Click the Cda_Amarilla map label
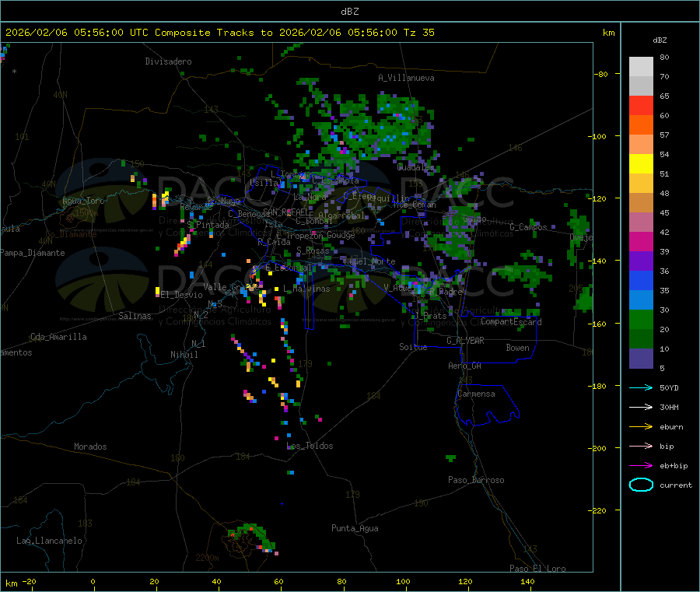Image resolution: width=700 pixels, height=592 pixels. [x=58, y=337]
